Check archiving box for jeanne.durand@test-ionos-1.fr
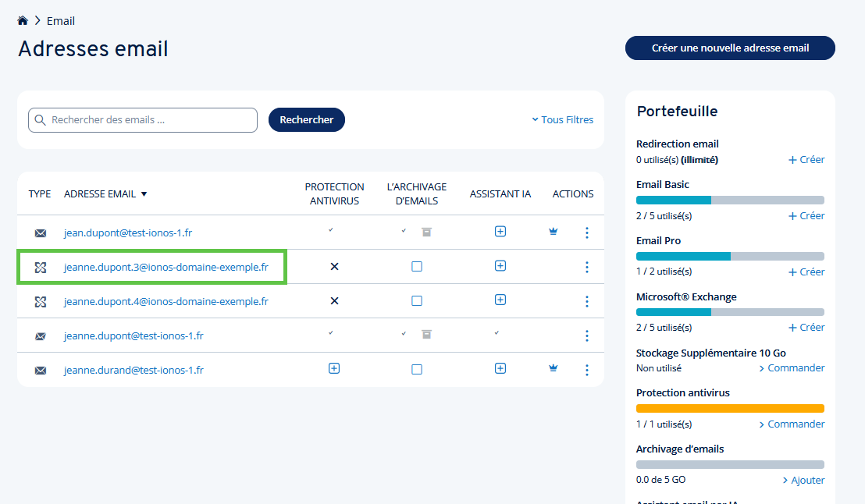Screen dimensions: 865x504 pyautogui.click(x=417, y=370)
